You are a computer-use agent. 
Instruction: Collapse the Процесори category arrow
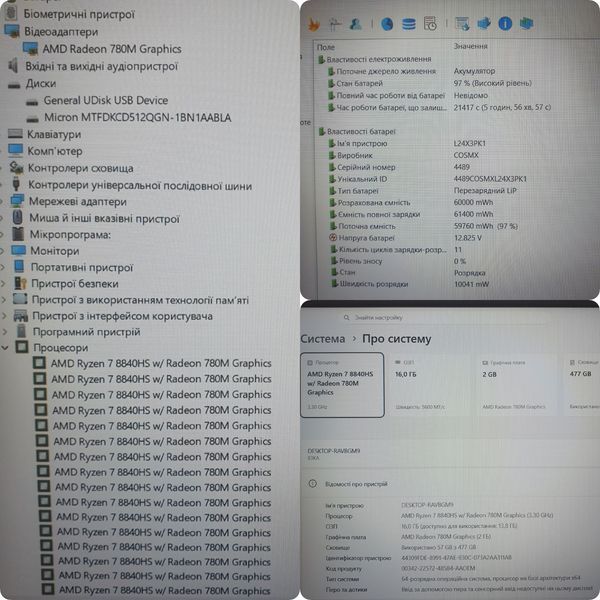(x=5, y=348)
